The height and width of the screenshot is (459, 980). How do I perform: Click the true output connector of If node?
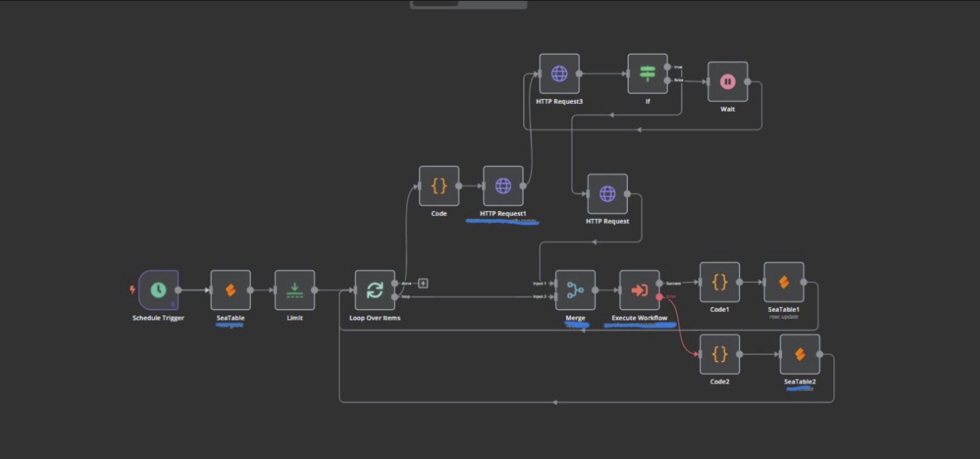[667, 67]
